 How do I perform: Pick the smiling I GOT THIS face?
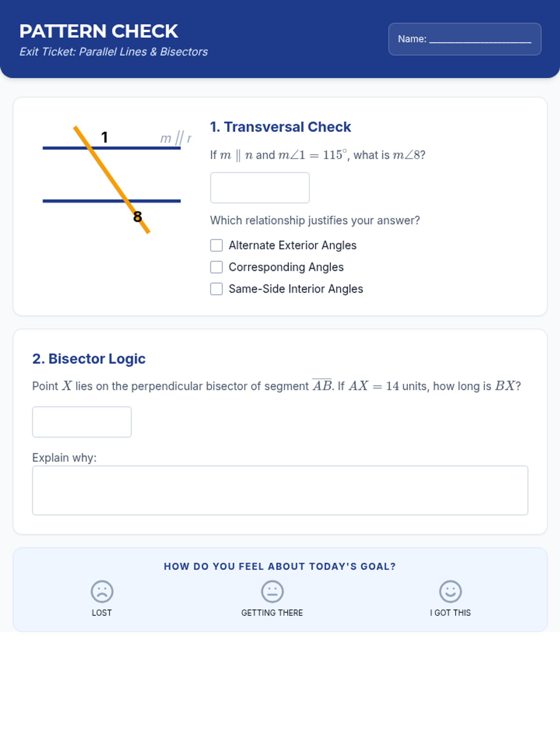click(x=450, y=592)
